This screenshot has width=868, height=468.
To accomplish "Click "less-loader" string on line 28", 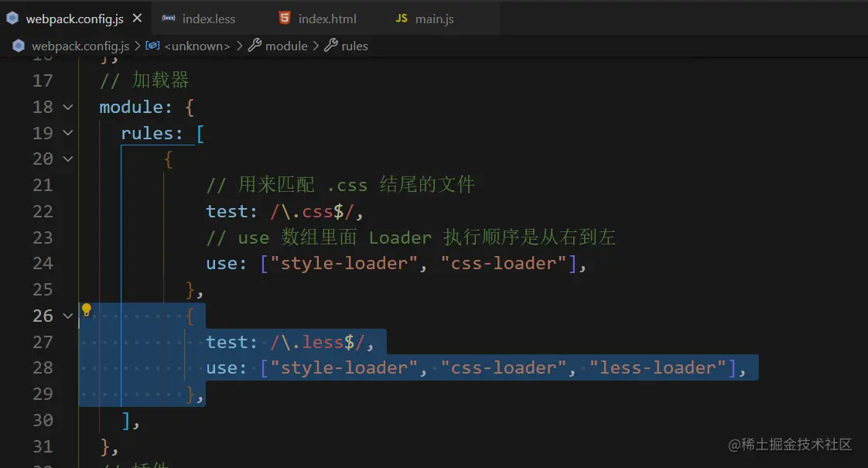I will [x=658, y=367].
